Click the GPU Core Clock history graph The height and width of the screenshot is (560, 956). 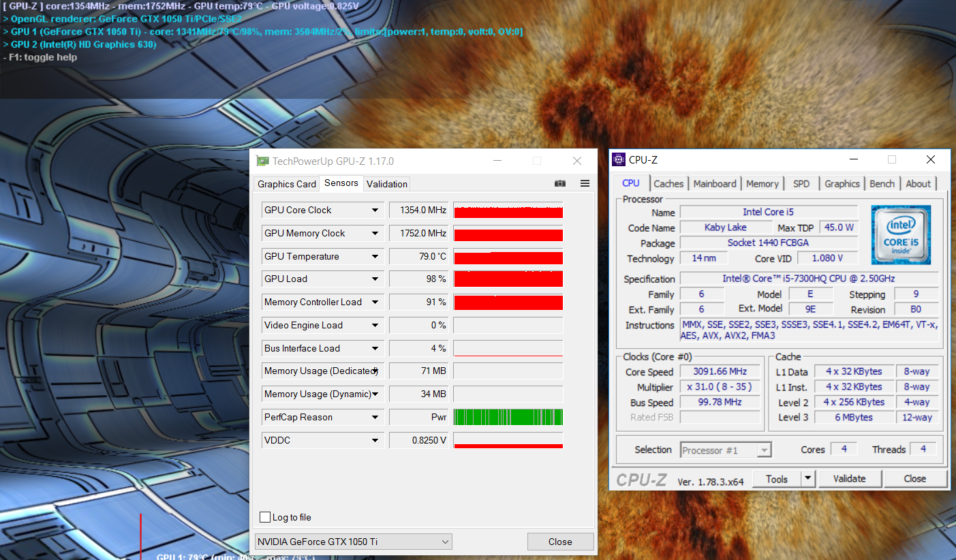(508, 211)
